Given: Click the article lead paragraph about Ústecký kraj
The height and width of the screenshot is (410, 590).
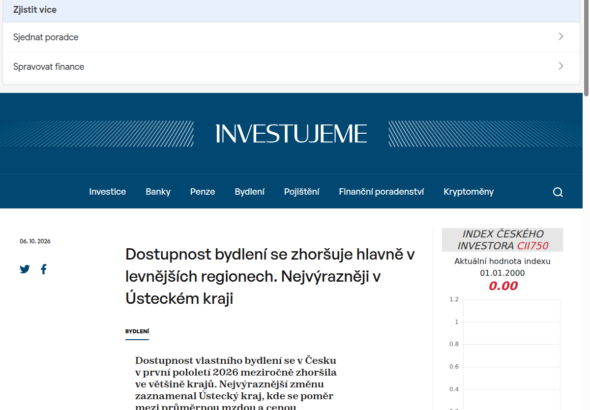Looking at the screenshot, I should pyautogui.click(x=236, y=383).
